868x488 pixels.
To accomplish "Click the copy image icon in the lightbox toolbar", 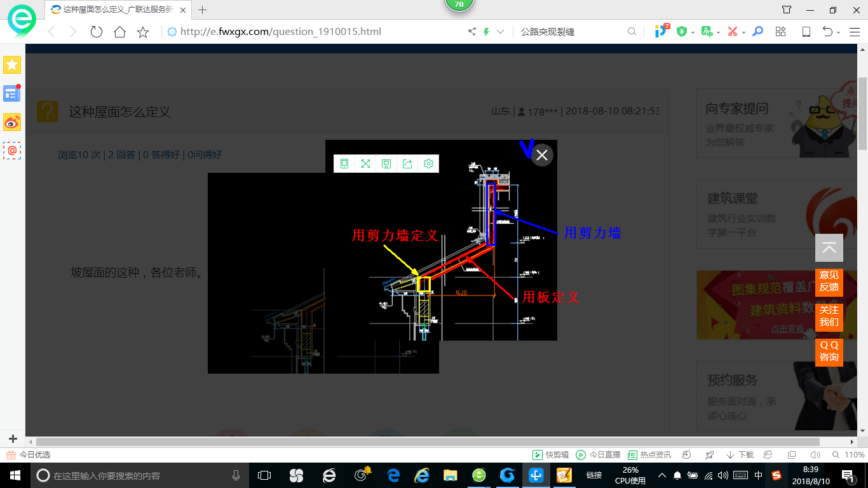I will click(344, 164).
